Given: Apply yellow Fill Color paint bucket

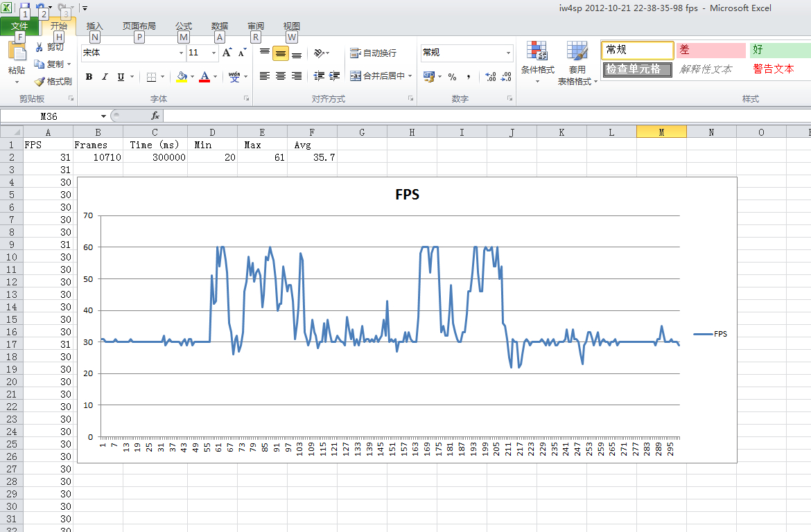Looking at the screenshot, I should (182, 76).
